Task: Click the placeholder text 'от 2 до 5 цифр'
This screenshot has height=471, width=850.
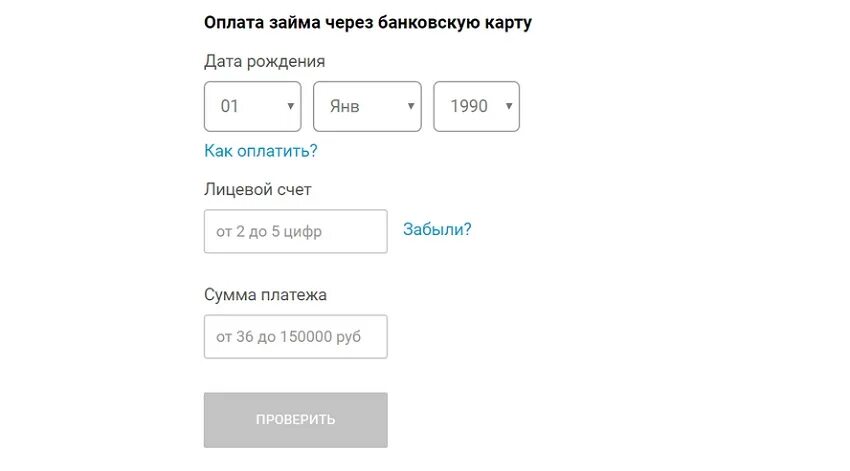Action: (x=269, y=231)
